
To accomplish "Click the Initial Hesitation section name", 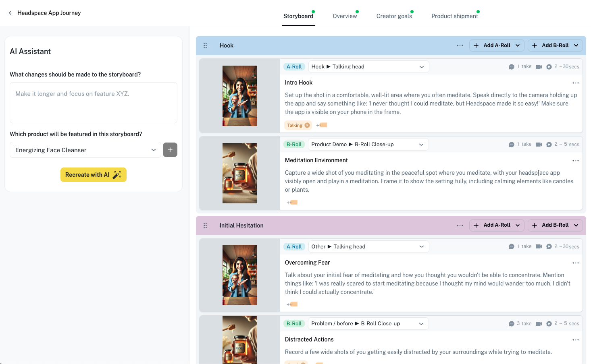I will pos(241,225).
